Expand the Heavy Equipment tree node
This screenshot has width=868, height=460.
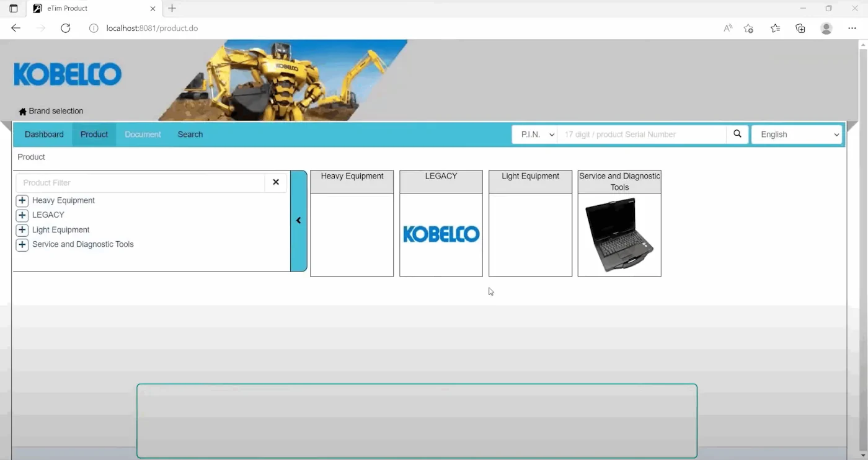(x=22, y=201)
